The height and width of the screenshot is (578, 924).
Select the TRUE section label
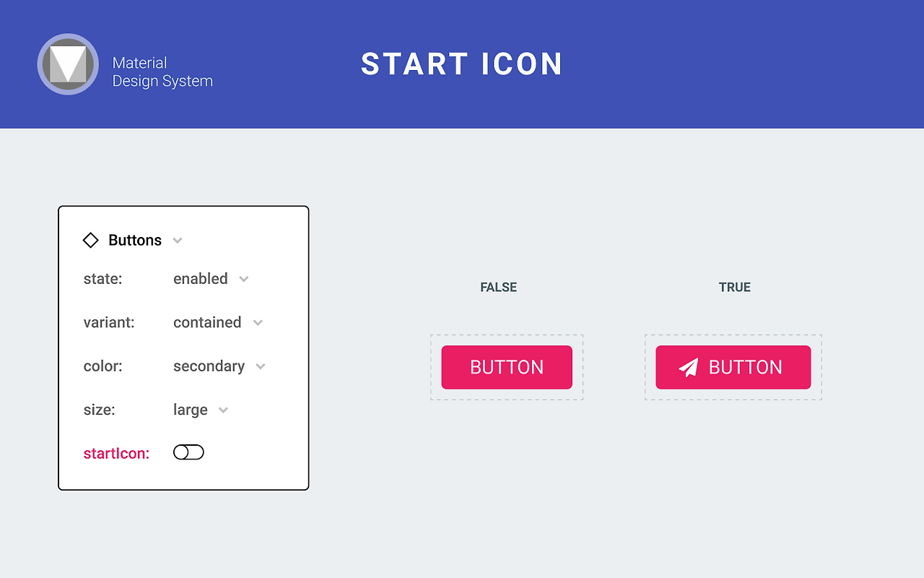click(x=734, y=287)
